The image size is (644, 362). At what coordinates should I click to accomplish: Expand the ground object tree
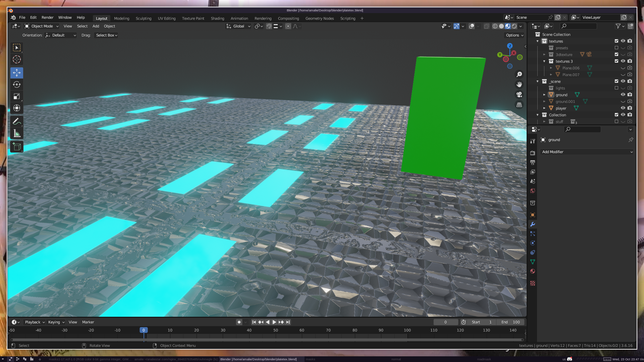tap(544, 95)
